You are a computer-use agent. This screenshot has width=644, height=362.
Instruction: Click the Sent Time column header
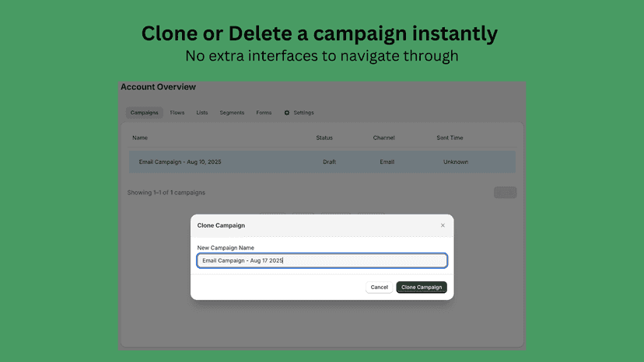(x=450, y=137)
